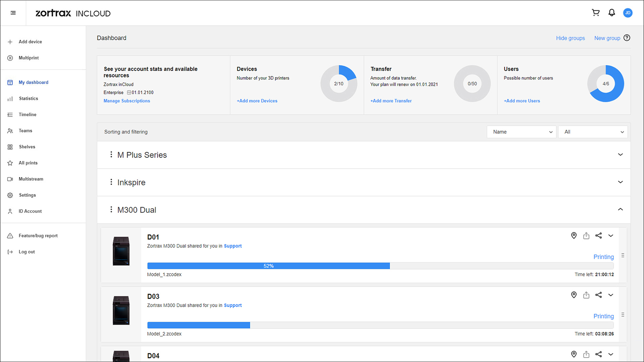The height and width of the screenshot is (362, 644).
Task: Open M300 Dual group options menu
Action: click(111, 210)
